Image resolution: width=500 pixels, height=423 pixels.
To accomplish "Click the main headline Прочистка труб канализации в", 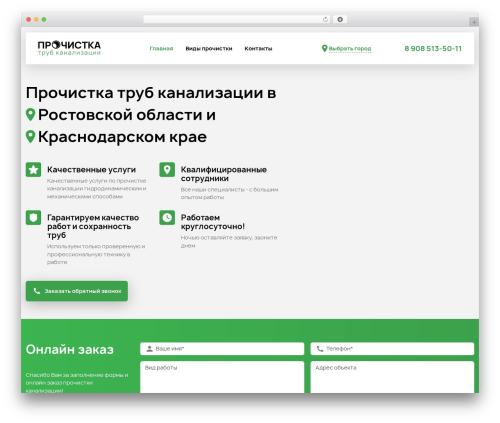I will tap(151, 93).
